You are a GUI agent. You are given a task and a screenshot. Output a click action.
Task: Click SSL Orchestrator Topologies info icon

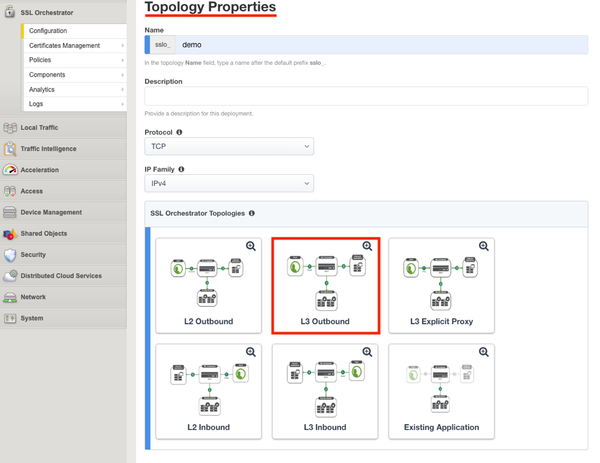click(252, 213)
